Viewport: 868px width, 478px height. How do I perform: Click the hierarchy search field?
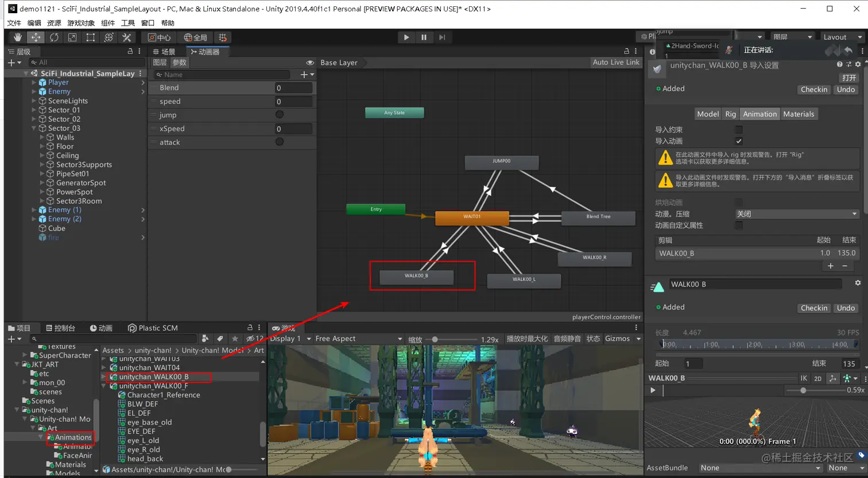tap(86, 63)
